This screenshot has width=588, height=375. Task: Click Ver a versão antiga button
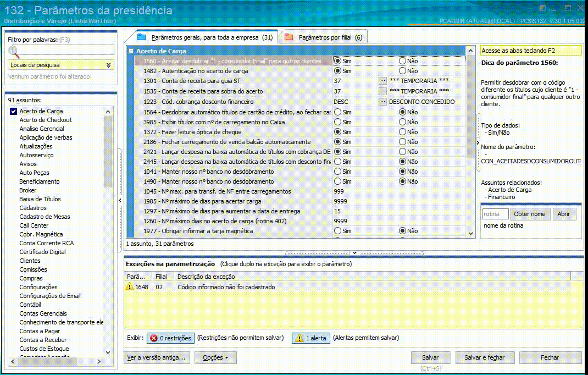(x=157, y=358)
